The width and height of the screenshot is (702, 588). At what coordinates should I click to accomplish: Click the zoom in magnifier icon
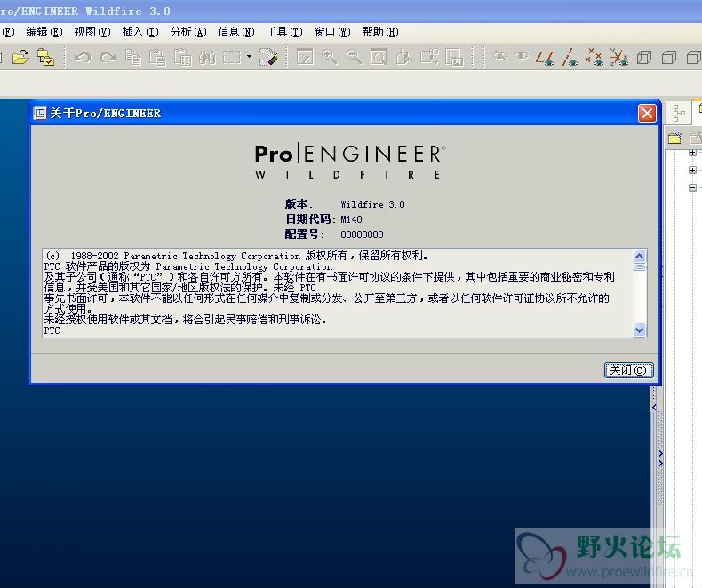pos(330,57)
